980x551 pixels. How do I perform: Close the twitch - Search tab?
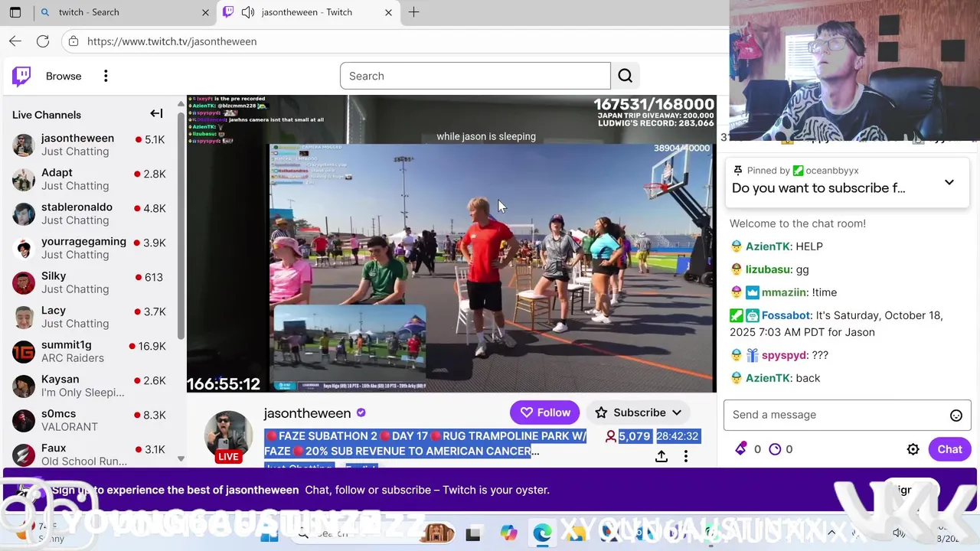[x=205, y=12]
